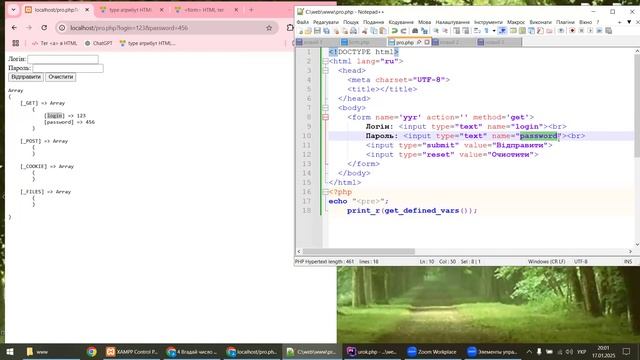640x360 pixels.
Task: Collapse the php fold marker on line 16
Action: [325, 192]
